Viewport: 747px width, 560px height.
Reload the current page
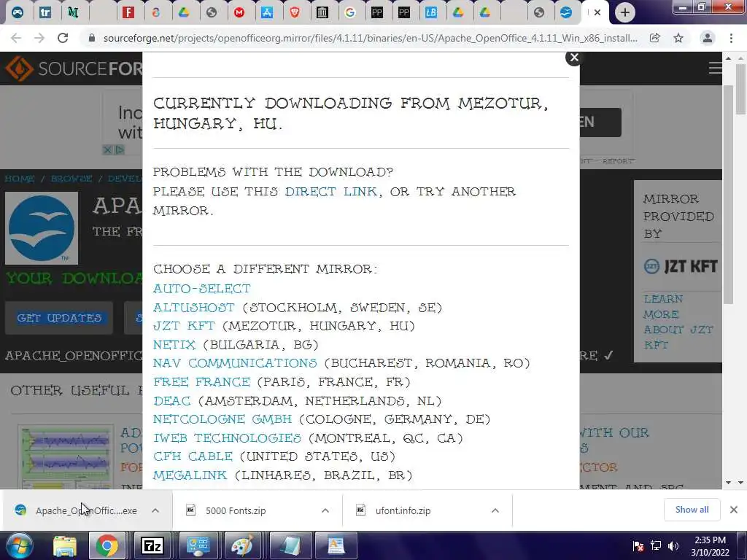(x=63, y=38)
